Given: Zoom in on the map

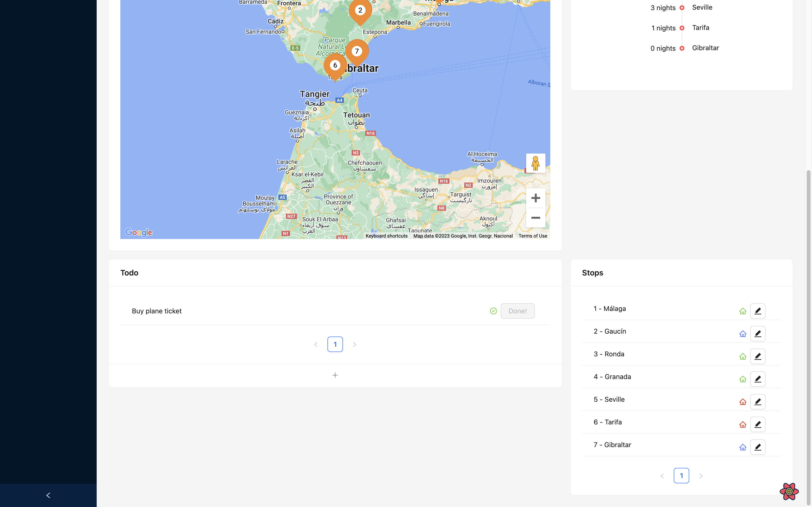Looking at the screenshot, I should [x=535, y=198].
